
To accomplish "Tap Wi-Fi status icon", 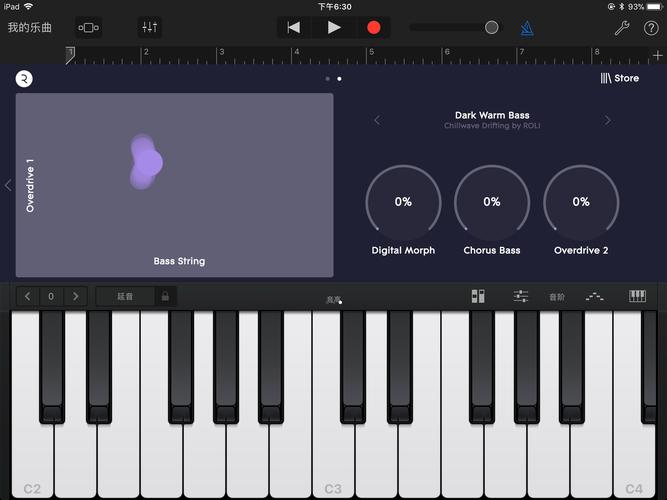I will [x=29, y=6].
